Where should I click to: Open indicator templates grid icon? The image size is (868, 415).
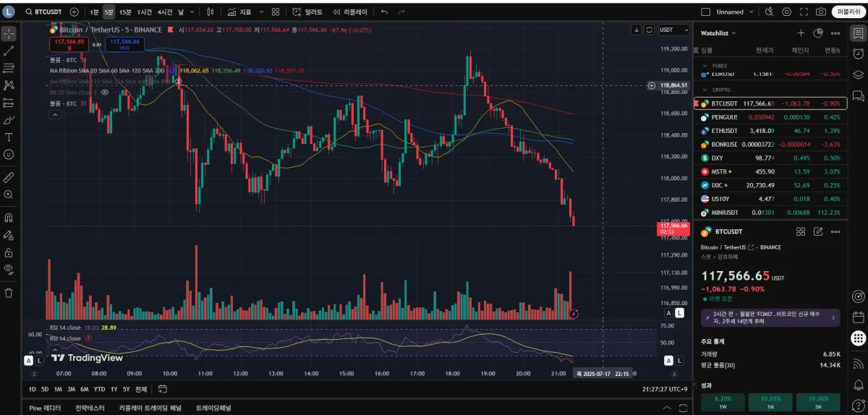click(x=276, y=12)
